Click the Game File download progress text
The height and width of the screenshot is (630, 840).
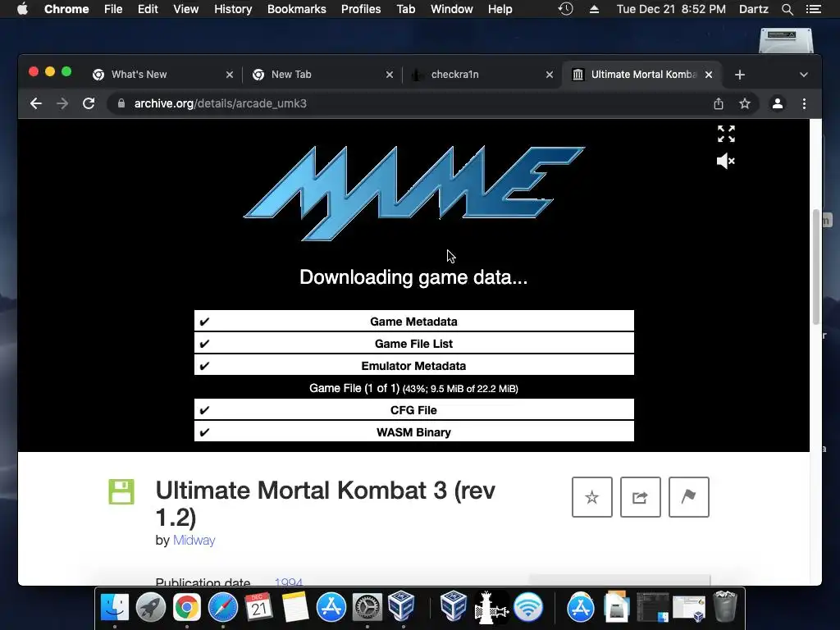click(413, 388)
